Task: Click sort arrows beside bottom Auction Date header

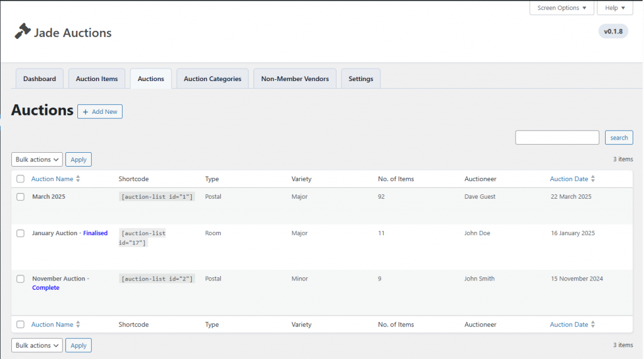Action: coord(593,325)
